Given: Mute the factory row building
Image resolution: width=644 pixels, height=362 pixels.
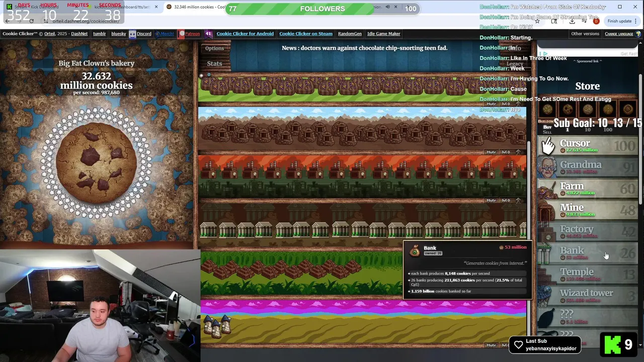Looking at the screenshot, I should (491, 200).
